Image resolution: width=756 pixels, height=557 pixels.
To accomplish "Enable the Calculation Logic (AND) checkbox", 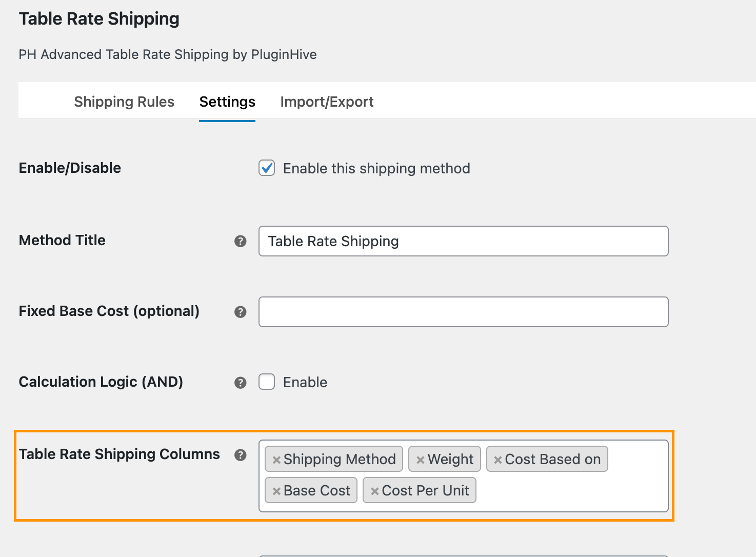I will click(267, 382).
